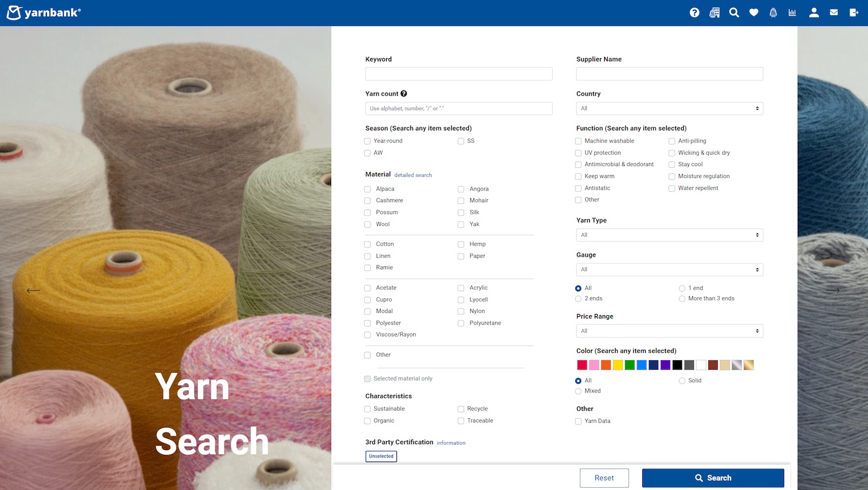The width and height of the screenshot is (868, 490).
Task: Open the user account profile icon
Action: [x=814, y=13]
